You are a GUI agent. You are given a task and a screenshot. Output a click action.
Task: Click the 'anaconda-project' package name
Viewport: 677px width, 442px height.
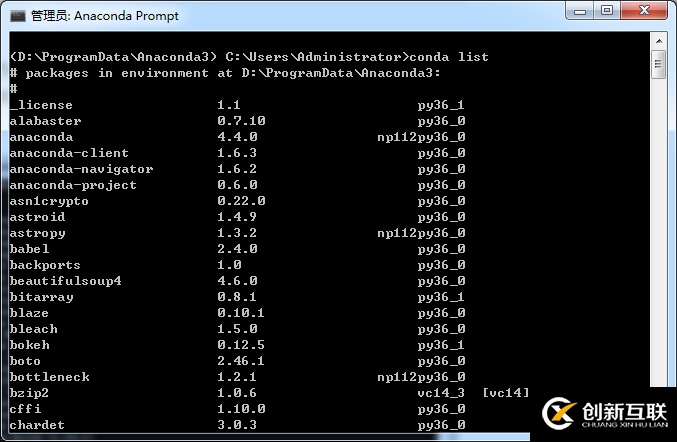tap(73, 185)
